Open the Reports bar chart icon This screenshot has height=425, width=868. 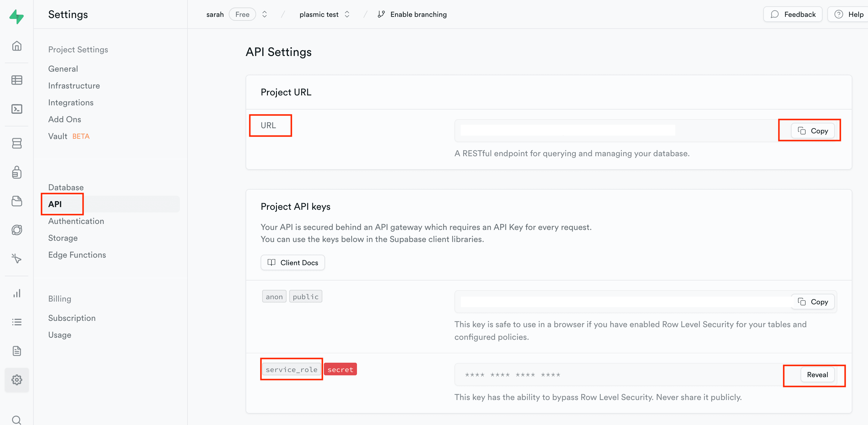(17, 293)
